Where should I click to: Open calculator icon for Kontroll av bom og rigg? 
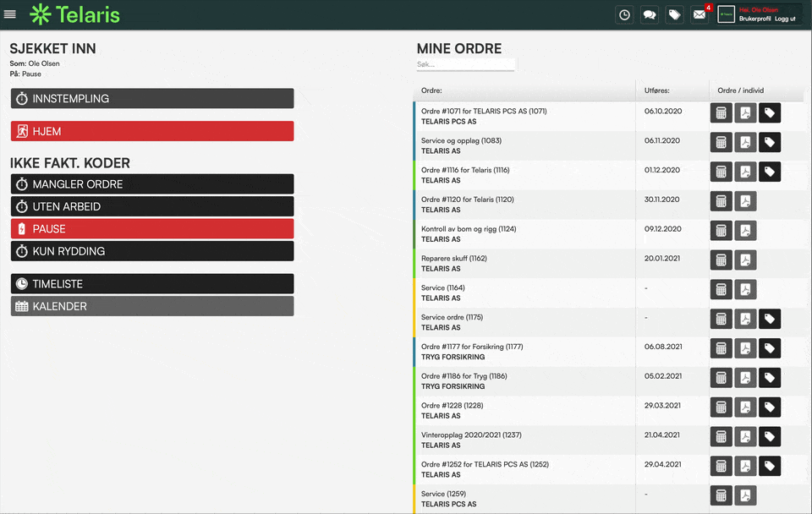pos(721,231)
